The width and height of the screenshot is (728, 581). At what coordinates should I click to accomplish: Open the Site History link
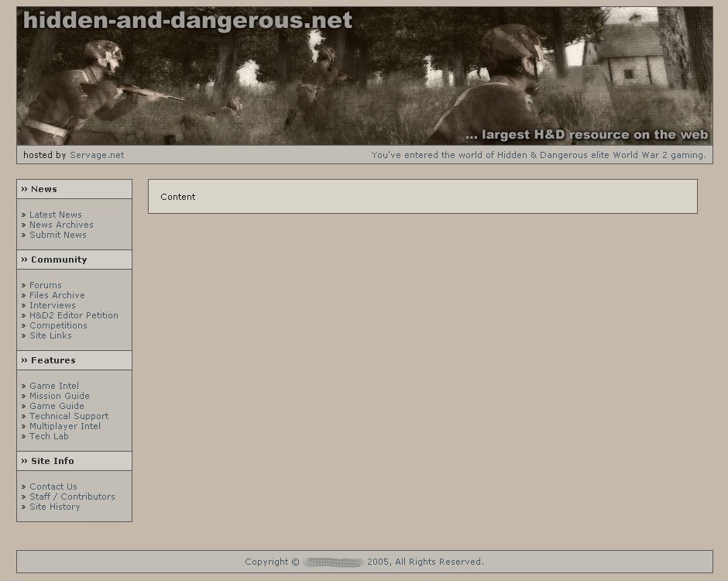pos(54,507)
